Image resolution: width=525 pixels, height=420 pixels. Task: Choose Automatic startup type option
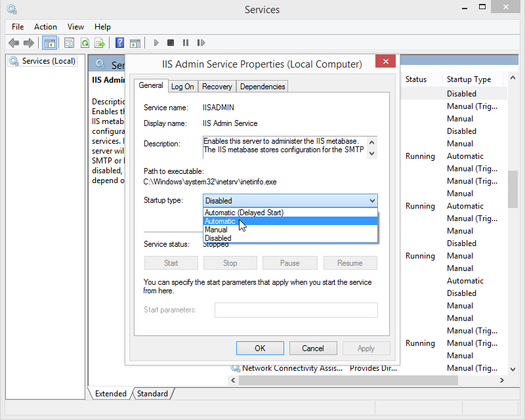point(290,221)
